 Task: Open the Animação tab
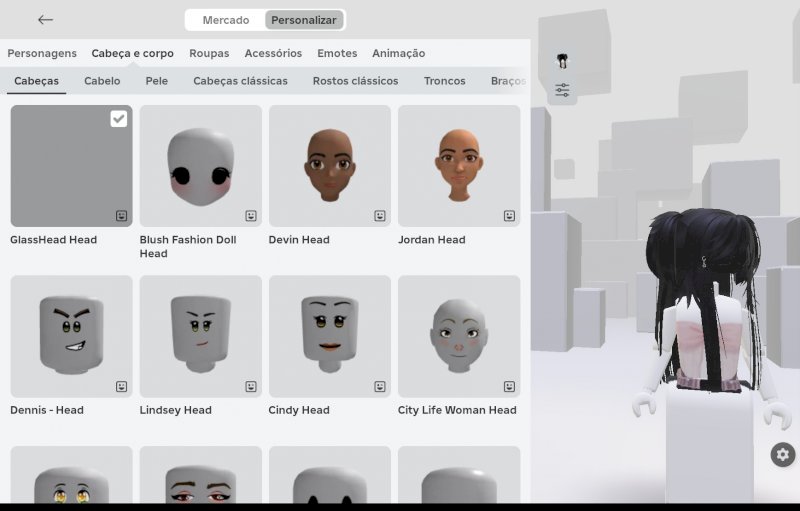pos(398,53)
